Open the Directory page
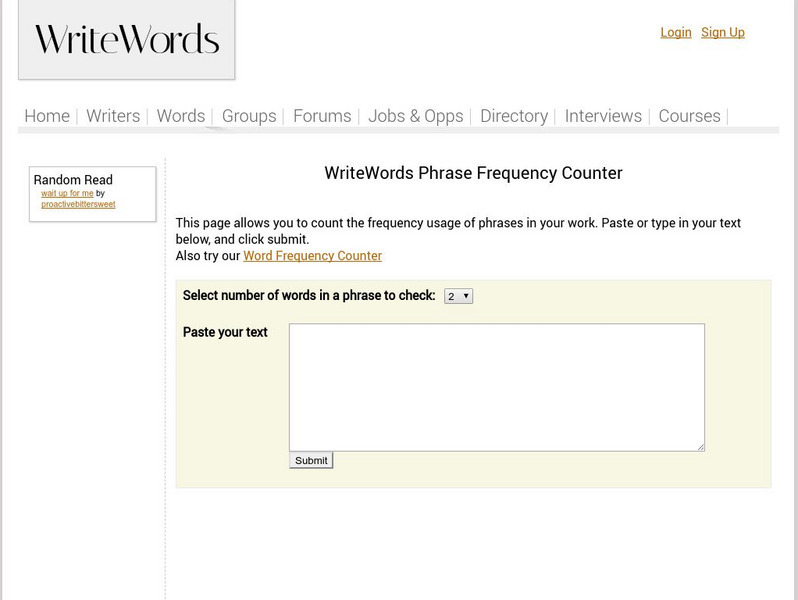Screen dimensions: 798x600 (x=514, y=116)
